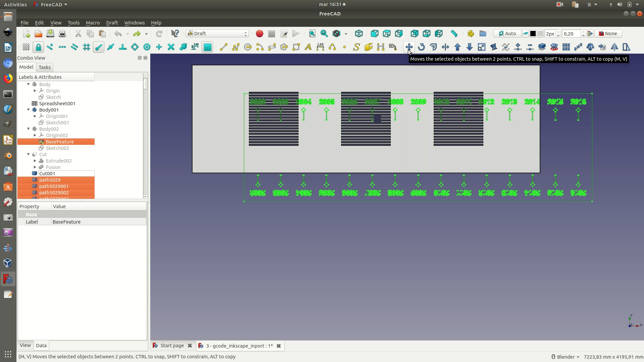Select the Draft BSpline tool
644x362 pixels.
(x=332, y=47)
